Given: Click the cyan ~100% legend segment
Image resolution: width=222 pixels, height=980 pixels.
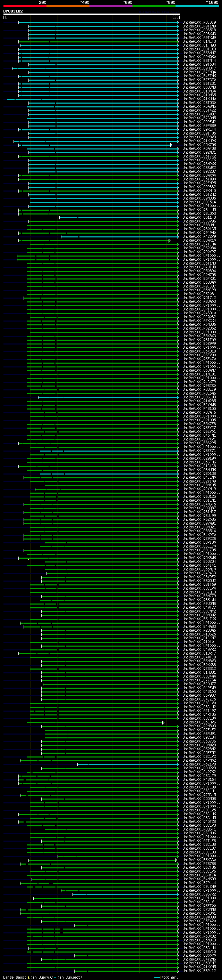Looking at the screenshot, I should tap(197, 6).
